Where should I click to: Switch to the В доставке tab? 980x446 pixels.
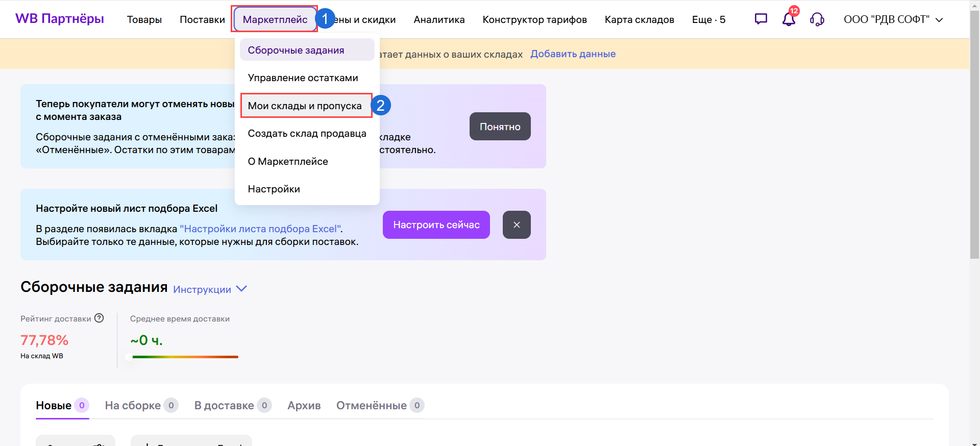click(x=233, y=406)
